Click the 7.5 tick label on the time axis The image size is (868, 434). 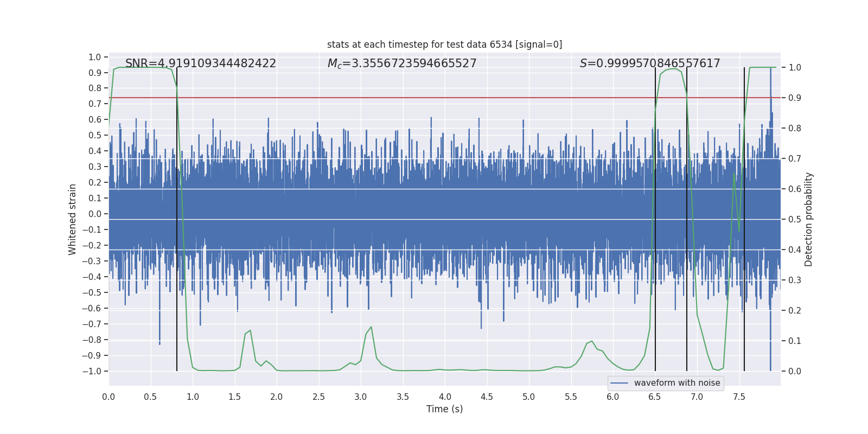[739, 397]
